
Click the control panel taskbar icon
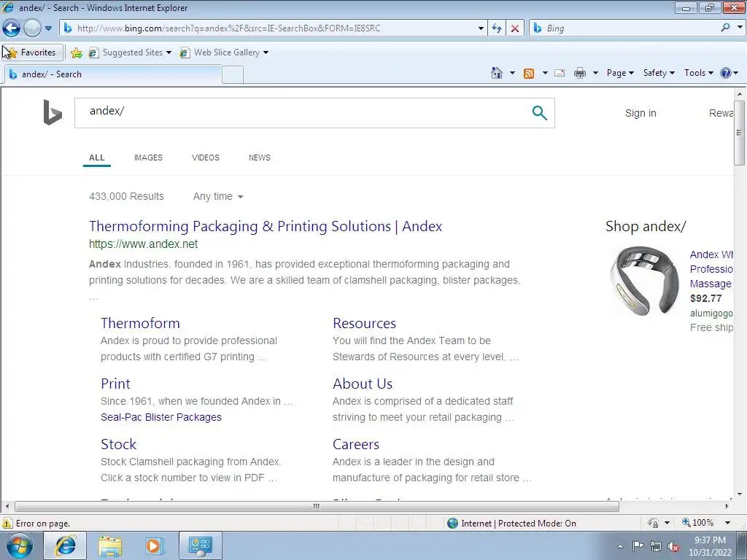click(x=200, y=546)
